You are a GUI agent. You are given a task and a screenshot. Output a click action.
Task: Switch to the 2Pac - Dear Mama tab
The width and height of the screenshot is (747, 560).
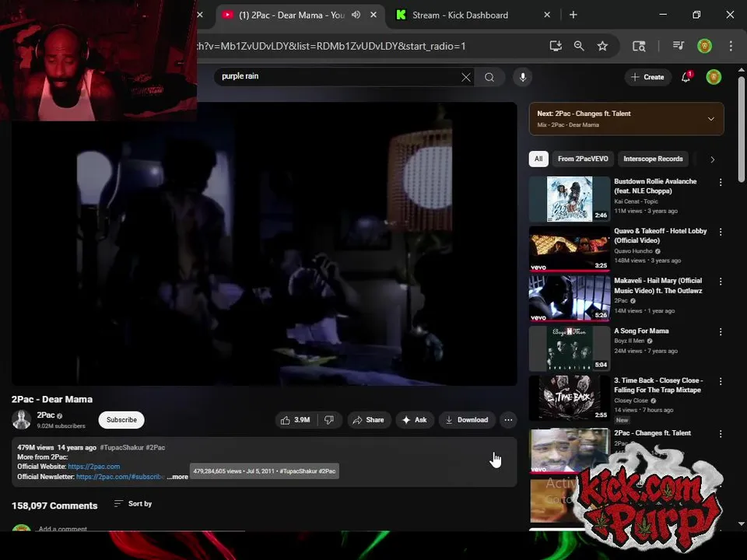(292, 15)
